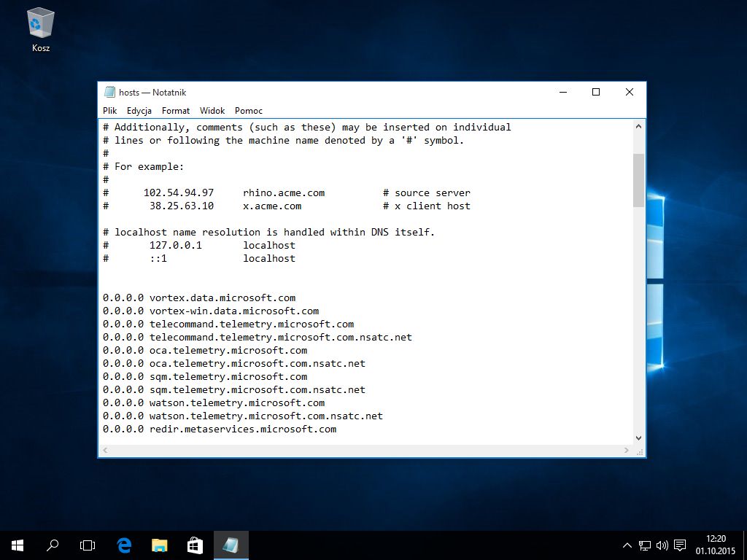
Task: Click the line vortex.data.microsoft.com
Action: click(199, 297)
